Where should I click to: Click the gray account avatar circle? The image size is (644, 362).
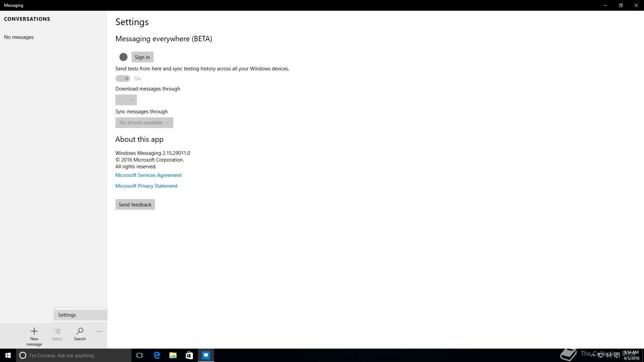123,57
